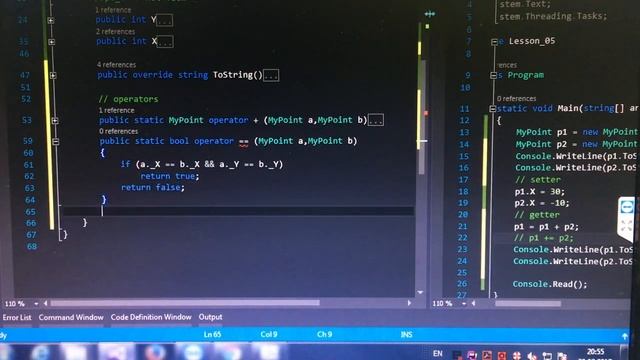
Task: Click the '// p1 += p2;' comment line
Action: [x=543, y=238]
